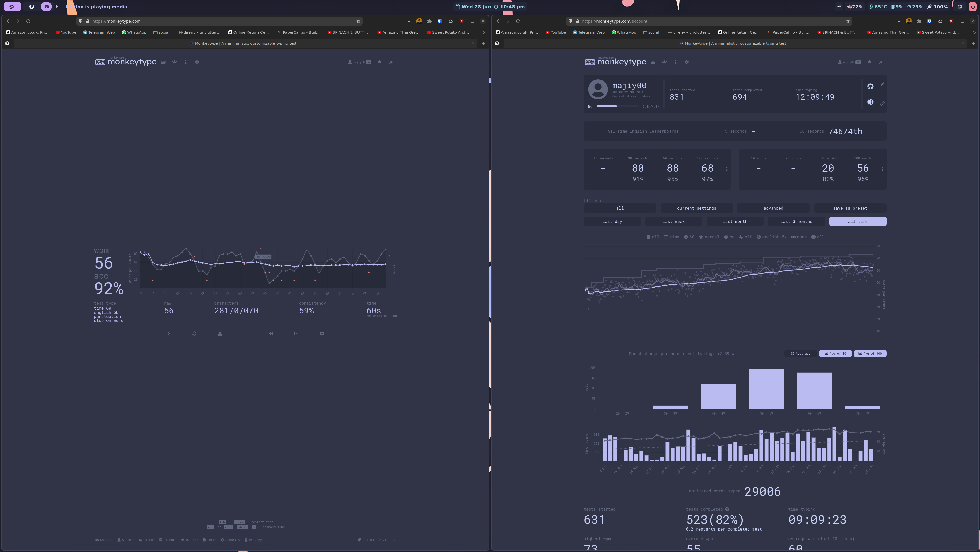The image size is (980, 552).
Task: Select last day filter
Action: [x=612, y=222]
